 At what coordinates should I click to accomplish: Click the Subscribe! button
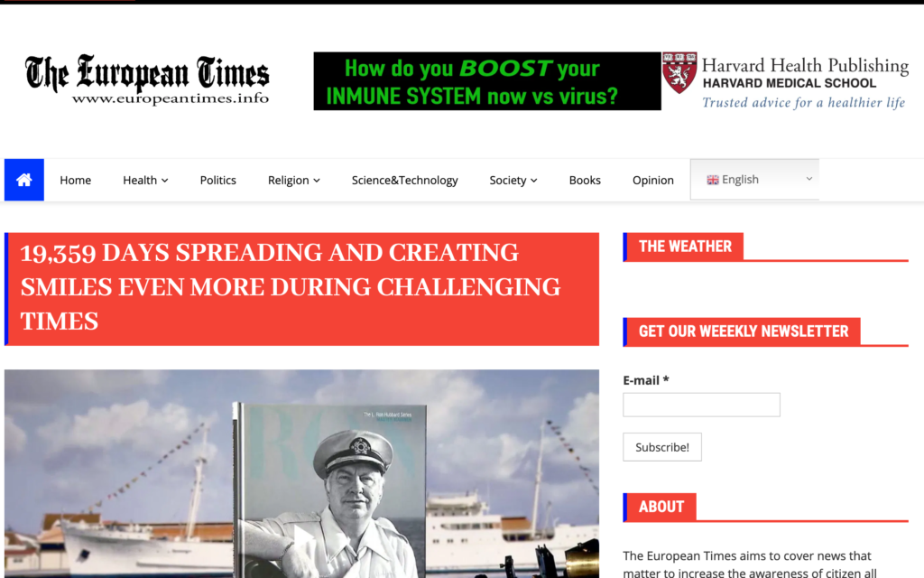[x=662, y=447]
